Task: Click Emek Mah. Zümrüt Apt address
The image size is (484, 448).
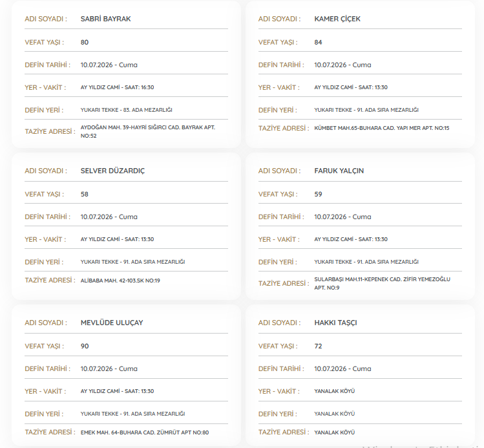Action: (x=145, y=432)
